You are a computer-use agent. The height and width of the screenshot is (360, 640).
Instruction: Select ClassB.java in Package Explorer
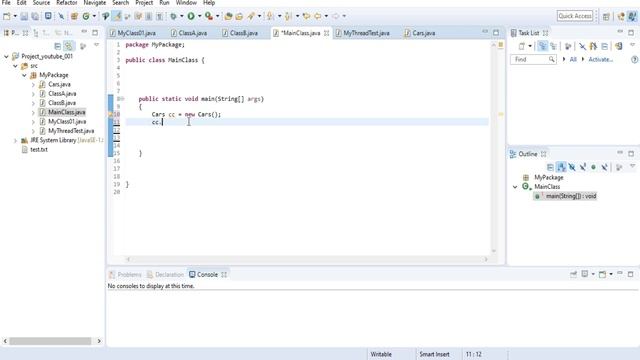pyautogui.click(x=62, y=103)
